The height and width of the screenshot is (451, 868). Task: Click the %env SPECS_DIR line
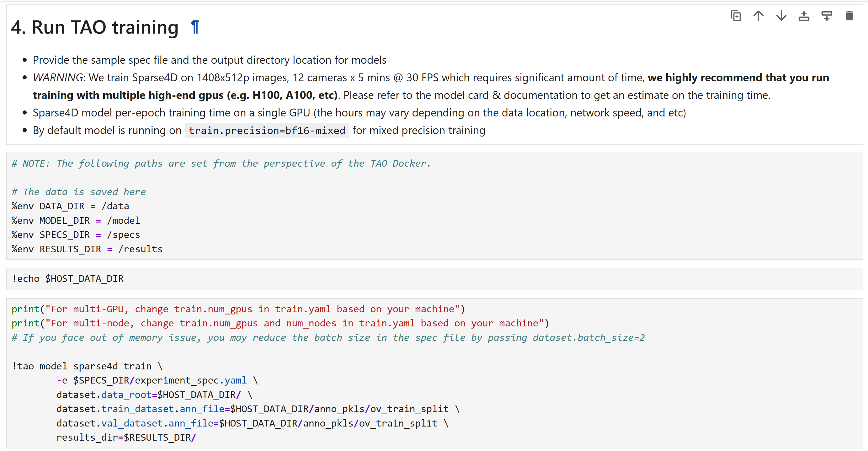76,235
